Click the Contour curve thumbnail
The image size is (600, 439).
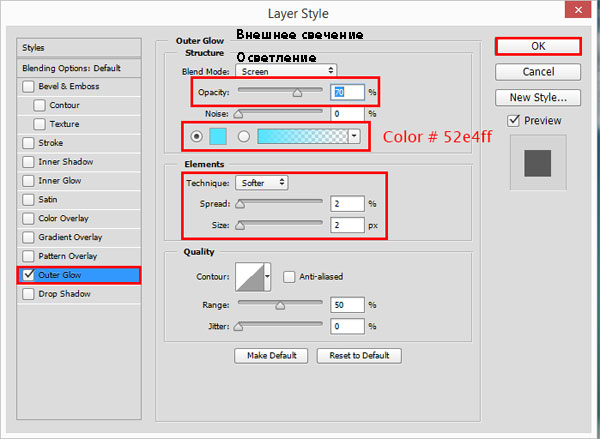pyautogui.click(x=250, y=277)
